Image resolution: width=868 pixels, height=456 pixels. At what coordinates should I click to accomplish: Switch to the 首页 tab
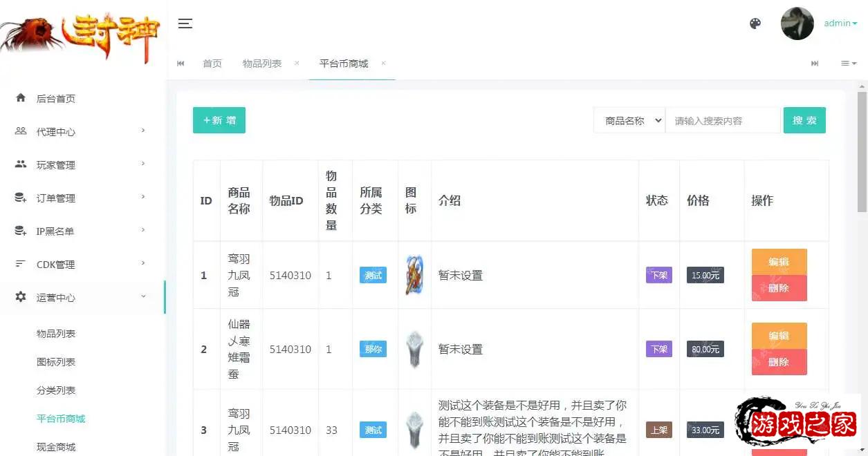(212, 64)
